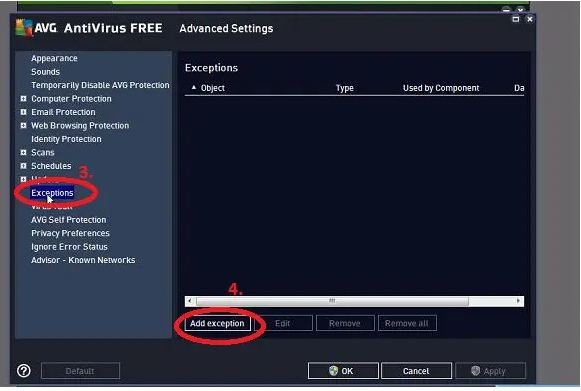
Task: Click the Remove all button
Action: 407,323
